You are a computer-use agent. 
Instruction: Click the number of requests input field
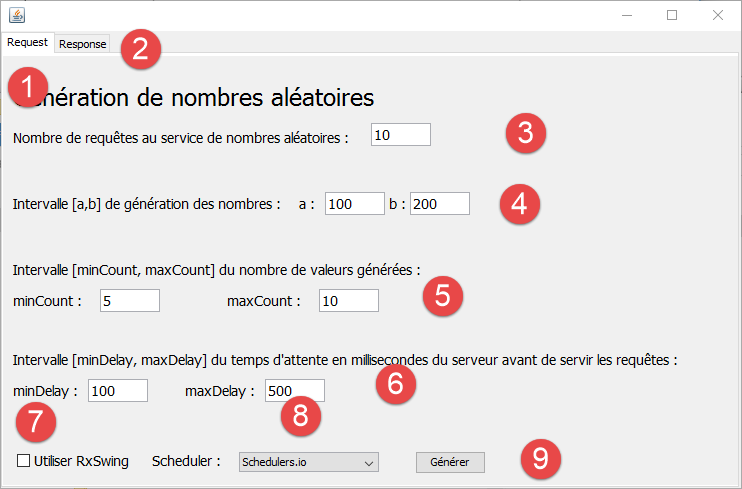coord(400,135)
